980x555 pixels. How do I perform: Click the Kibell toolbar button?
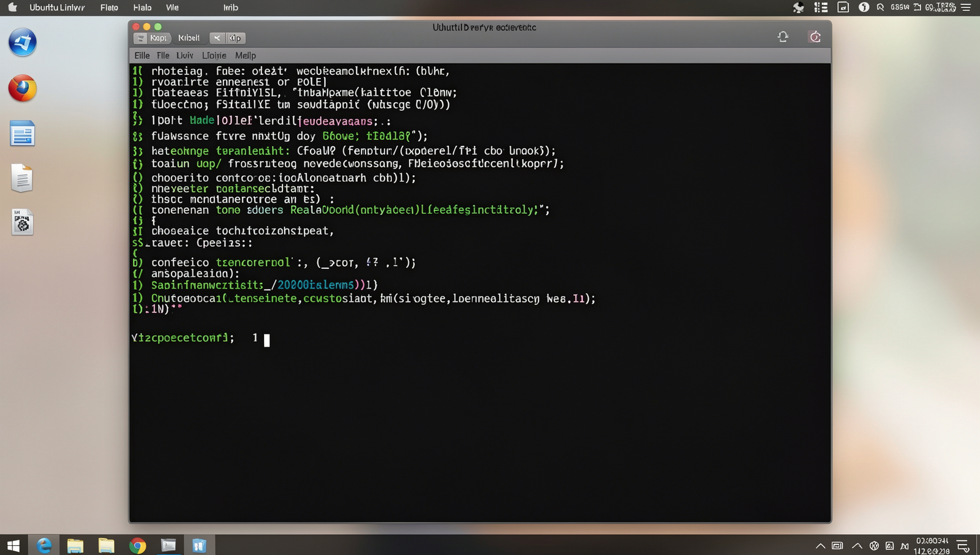pos(189,38)
